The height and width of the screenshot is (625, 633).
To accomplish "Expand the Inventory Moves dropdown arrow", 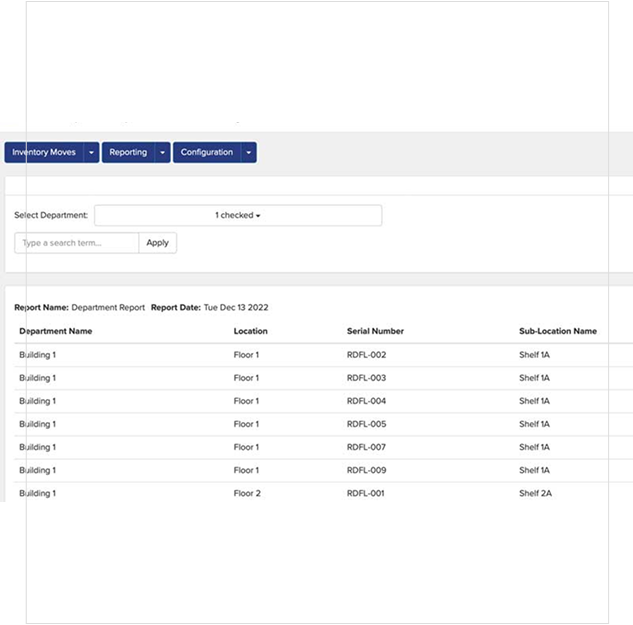I will [x=91, y=152].
